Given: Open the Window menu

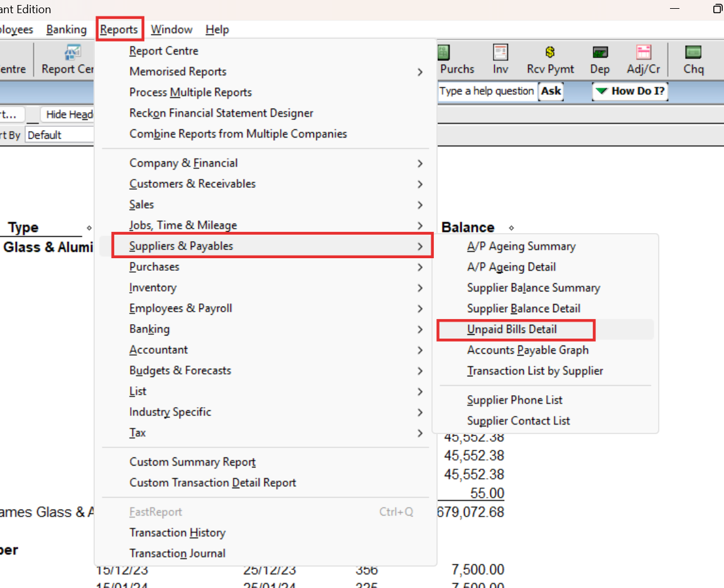Looking at the screenshot, I should (171, 30).
